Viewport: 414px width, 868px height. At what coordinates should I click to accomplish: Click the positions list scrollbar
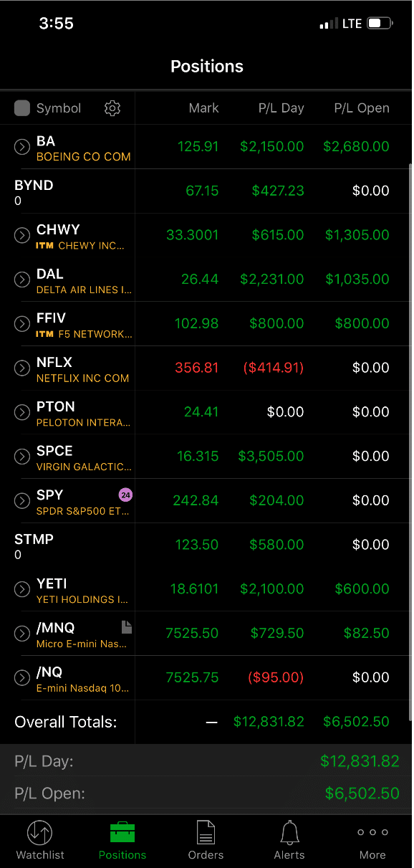tap(410, 441)
